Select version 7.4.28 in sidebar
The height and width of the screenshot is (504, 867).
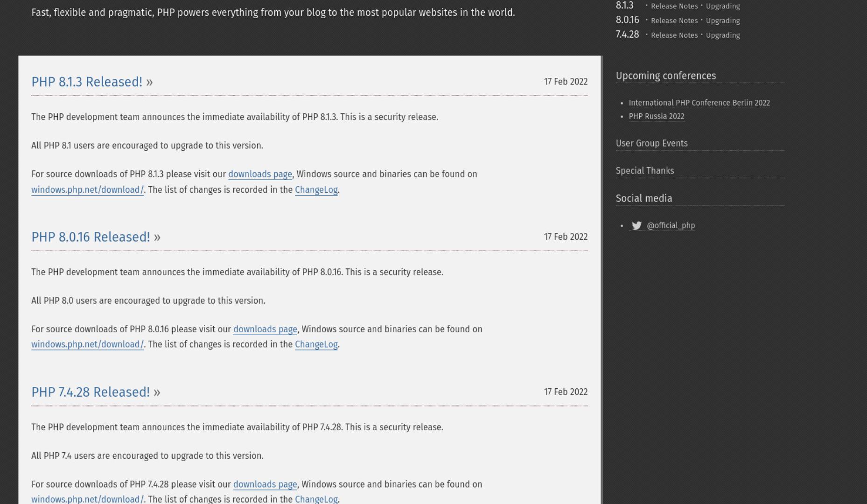[627, 35]
